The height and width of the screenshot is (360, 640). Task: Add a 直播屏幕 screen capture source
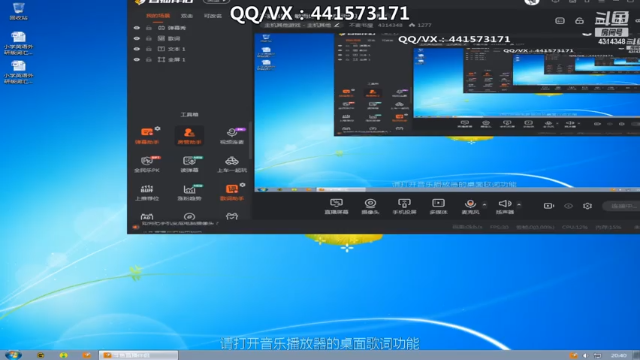pos(336,206)
